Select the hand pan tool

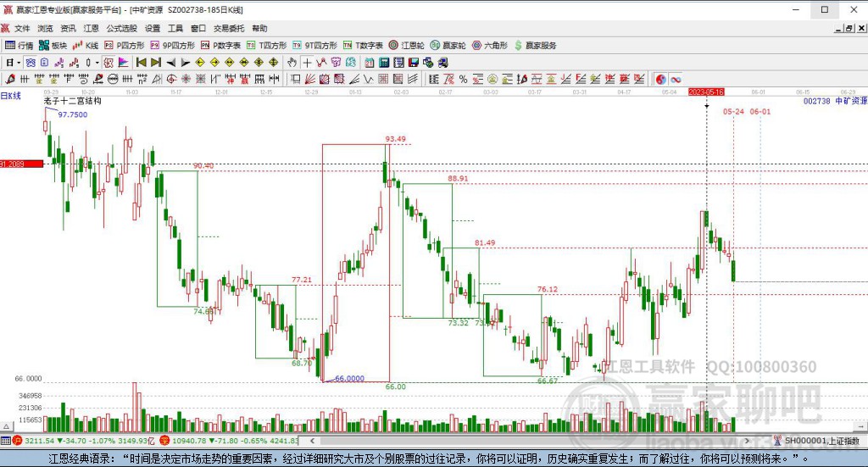(x=292, y=63)
